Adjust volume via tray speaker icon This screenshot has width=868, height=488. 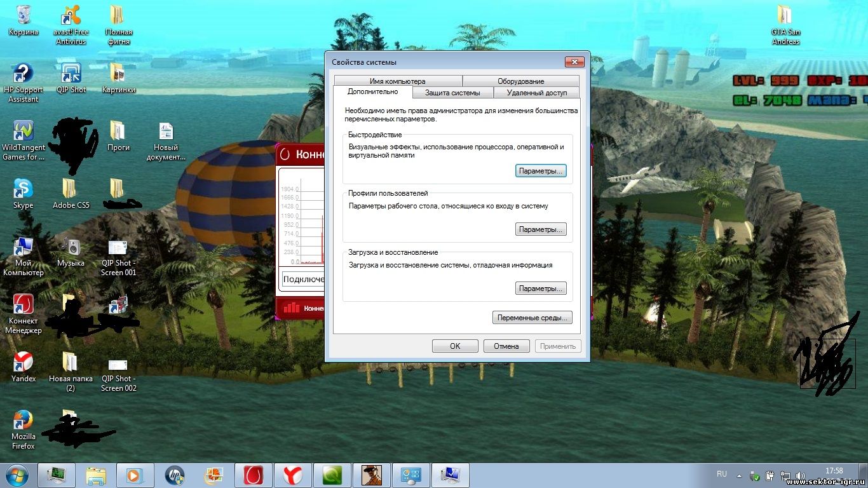pos(800,475)
